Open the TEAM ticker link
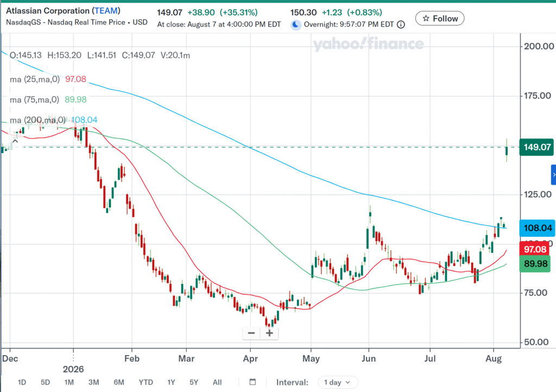This screenshot has height=392, width=556. 106,11
